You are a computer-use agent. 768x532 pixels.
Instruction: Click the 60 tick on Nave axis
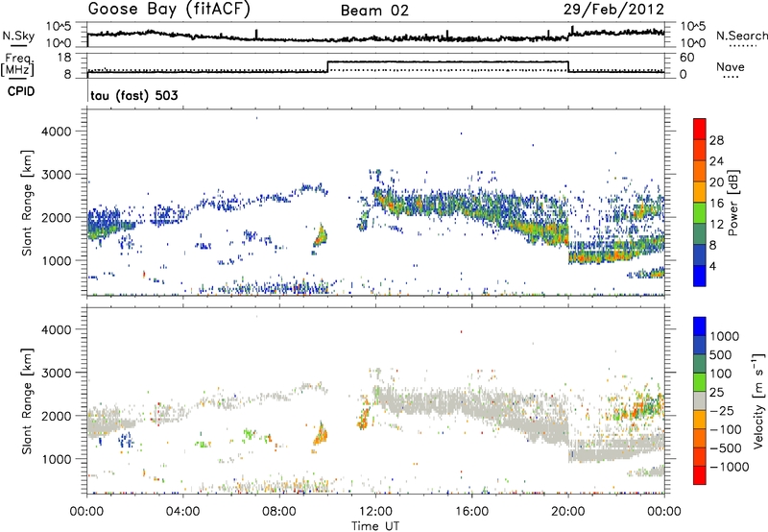point(686,58)
